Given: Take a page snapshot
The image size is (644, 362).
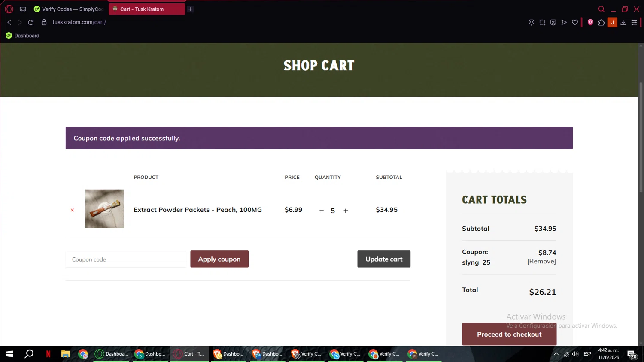Looking at the screenshot, I should click(542, 22).
